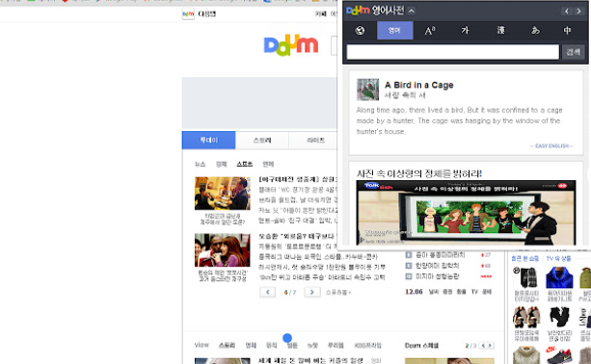Click the Daum logo in dictionary header

coord(358,11)
